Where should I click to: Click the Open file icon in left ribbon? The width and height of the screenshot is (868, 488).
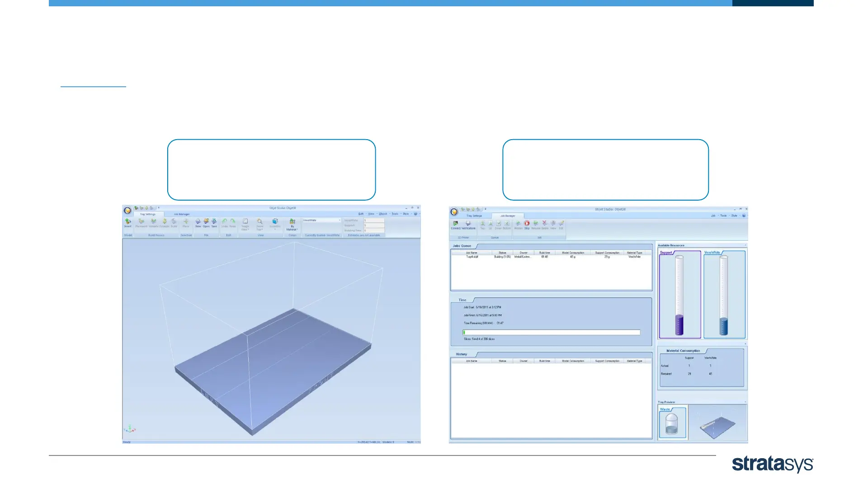click(206, 222)
